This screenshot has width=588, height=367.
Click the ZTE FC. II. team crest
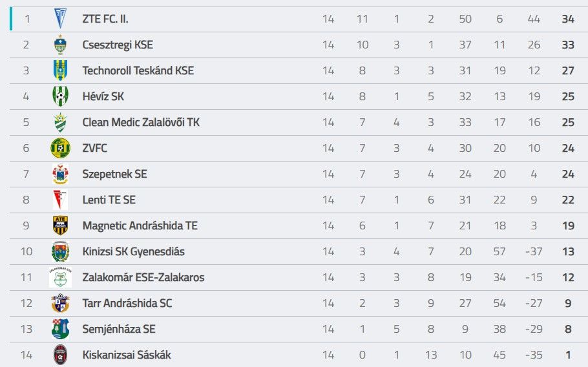coord(60,19)
